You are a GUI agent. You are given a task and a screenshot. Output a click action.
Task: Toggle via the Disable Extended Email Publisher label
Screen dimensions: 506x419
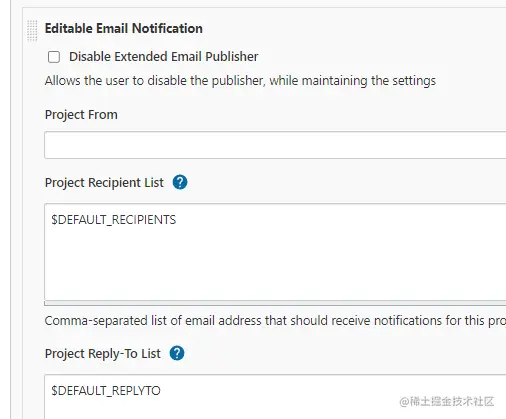coord(163,57)
